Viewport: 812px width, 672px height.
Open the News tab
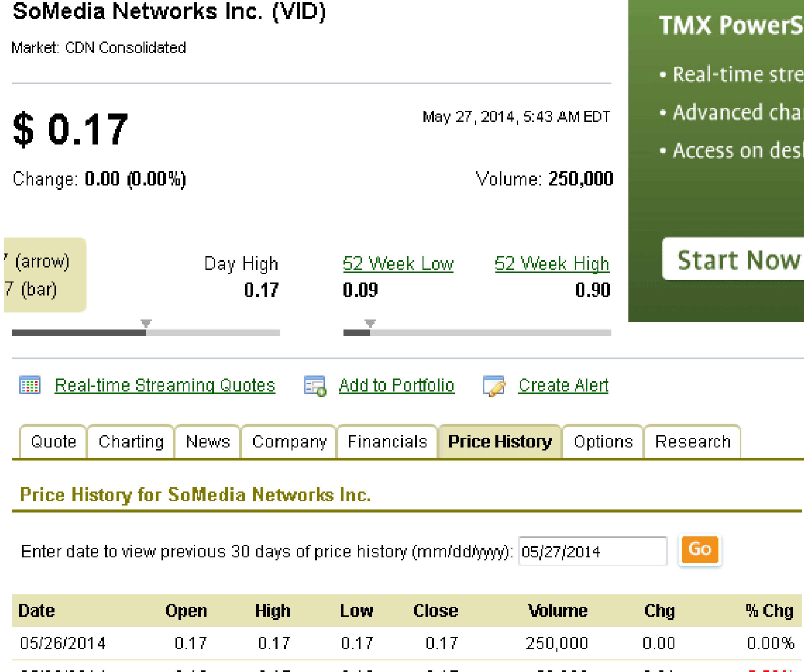(x=208, y=442)
